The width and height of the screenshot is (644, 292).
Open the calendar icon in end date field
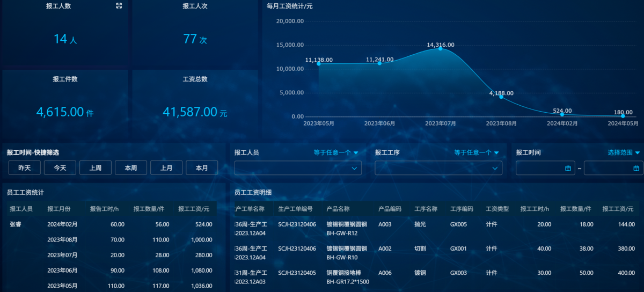[x=636, y=169]
